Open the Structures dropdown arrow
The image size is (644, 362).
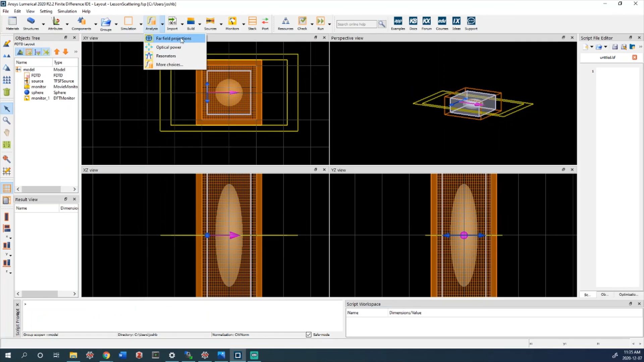(43, 24)
